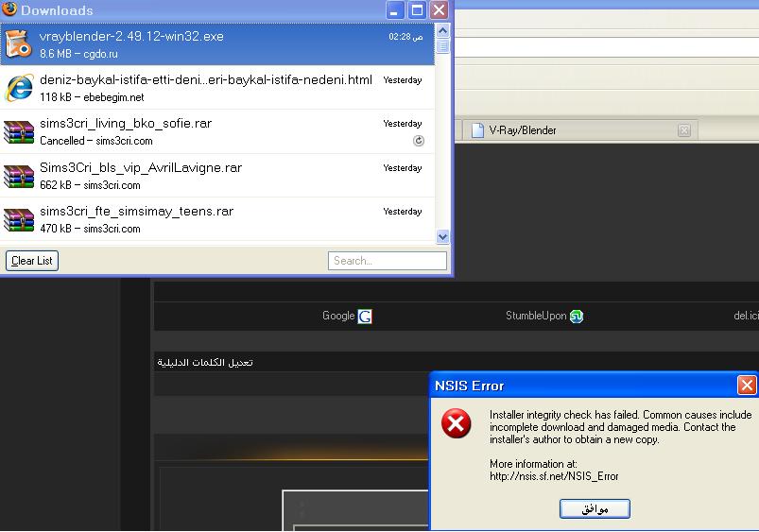759x532 pixels.
Task: Click the vrayblender installer file icon
Action: coord(18,44)
